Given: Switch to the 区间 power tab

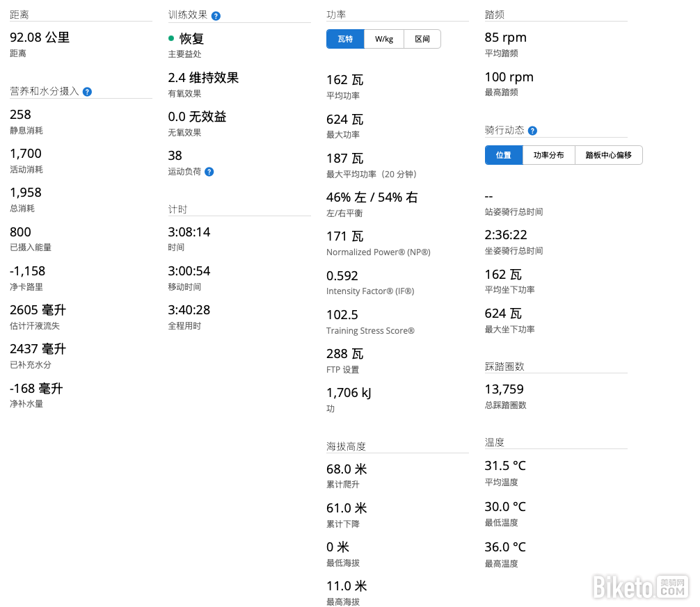Looking at the screenshot, I should click(x=422, y=39).
